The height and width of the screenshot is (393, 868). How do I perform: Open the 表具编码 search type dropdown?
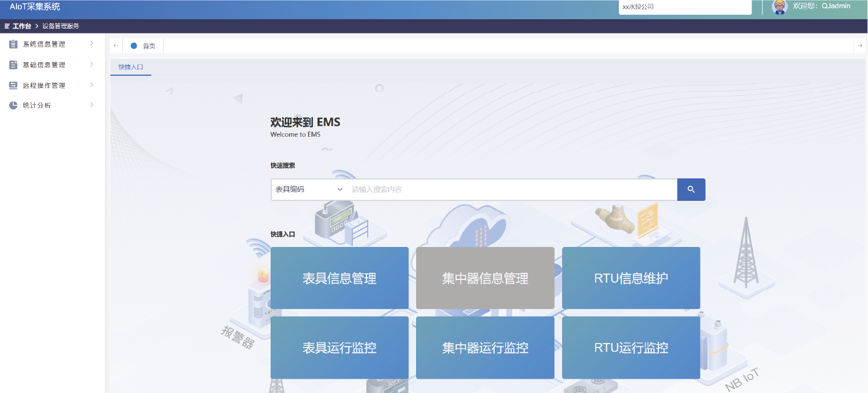coord(309,189)
